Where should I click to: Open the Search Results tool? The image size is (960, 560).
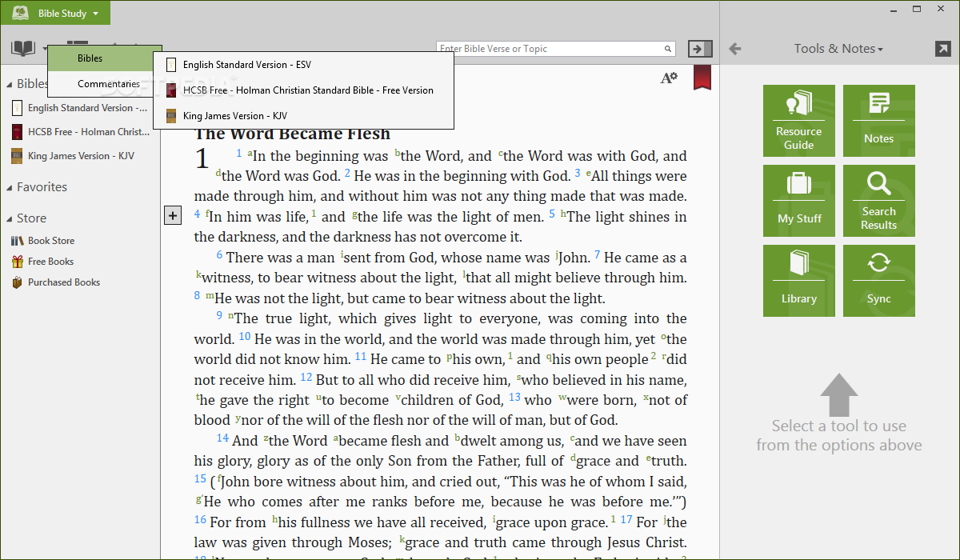879,201
